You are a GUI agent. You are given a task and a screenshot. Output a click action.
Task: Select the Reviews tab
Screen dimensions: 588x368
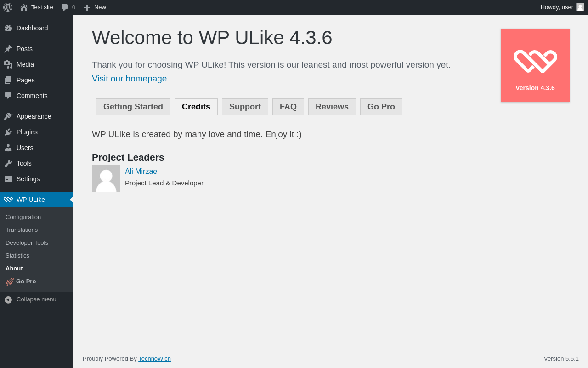pos(332,107)
